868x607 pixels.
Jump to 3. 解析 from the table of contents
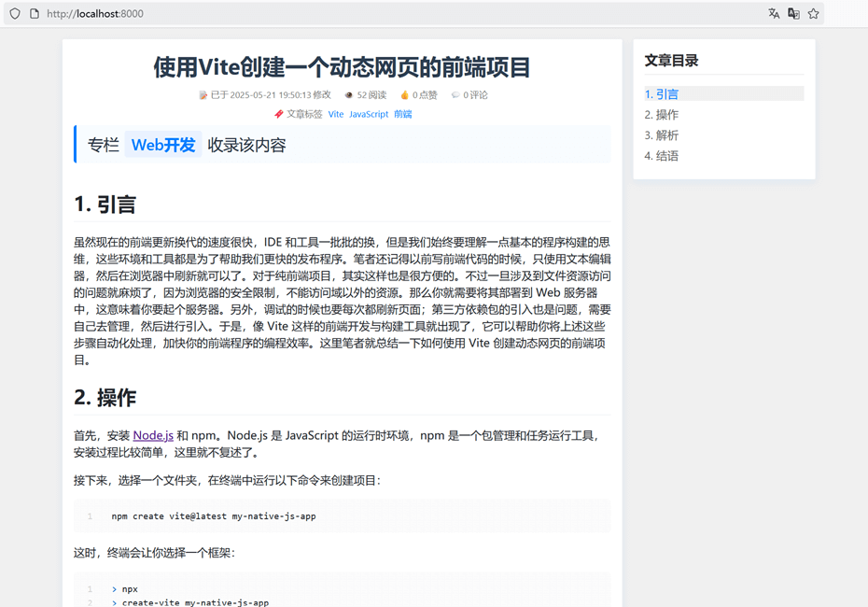click(x=662, y=134)
